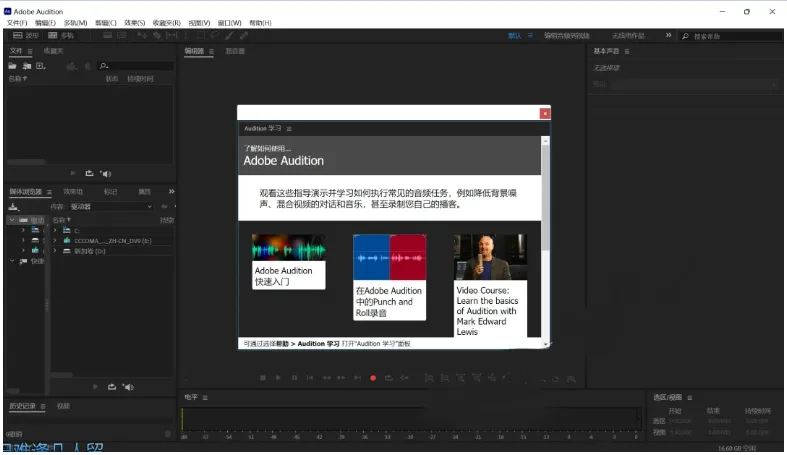Open the 帮助(H) menu

click(260, 23)
